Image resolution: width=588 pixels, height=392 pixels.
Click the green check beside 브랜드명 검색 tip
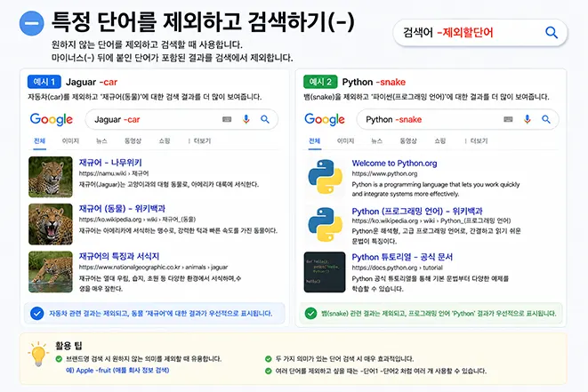[59, 359]
